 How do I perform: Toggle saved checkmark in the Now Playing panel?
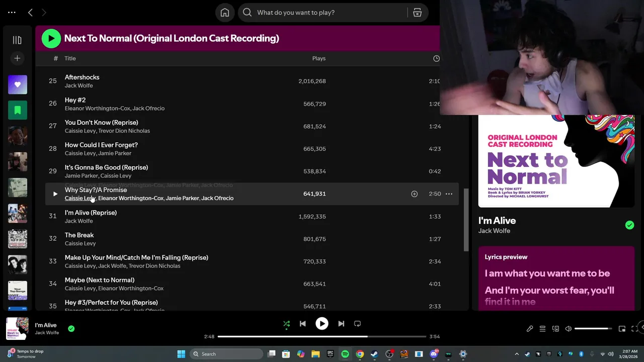pos(629,225)
